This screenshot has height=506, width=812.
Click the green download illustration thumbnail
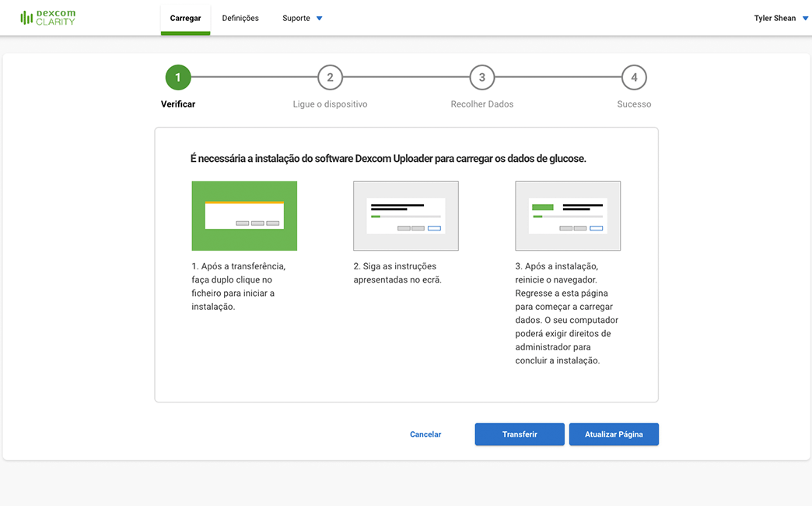coord(244,216)
